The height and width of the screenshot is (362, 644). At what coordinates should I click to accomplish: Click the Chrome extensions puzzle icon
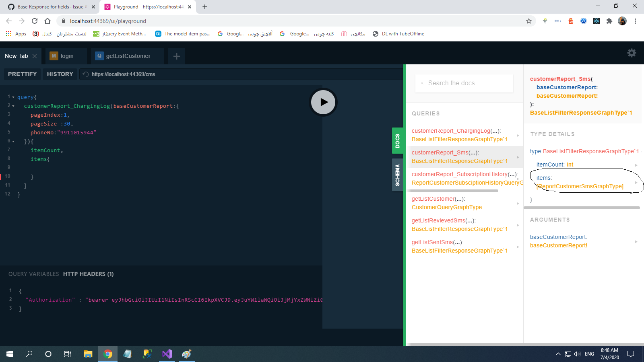point(609,21)
